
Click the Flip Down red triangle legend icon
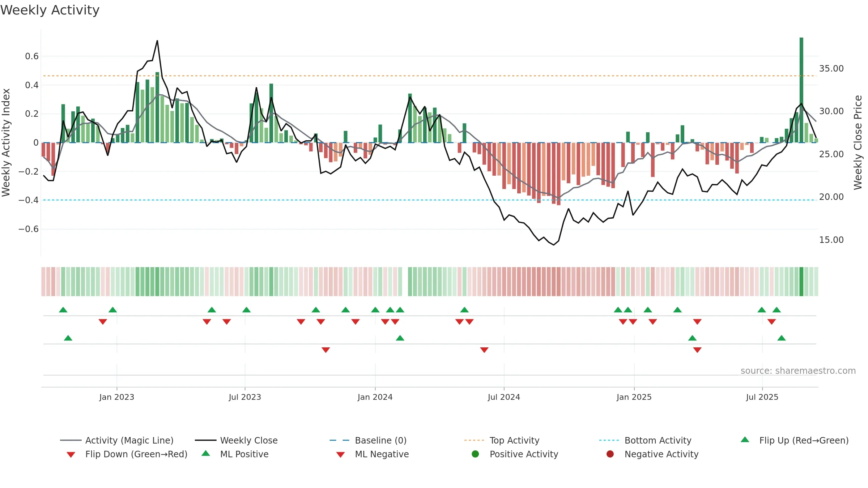coord(71,455)
